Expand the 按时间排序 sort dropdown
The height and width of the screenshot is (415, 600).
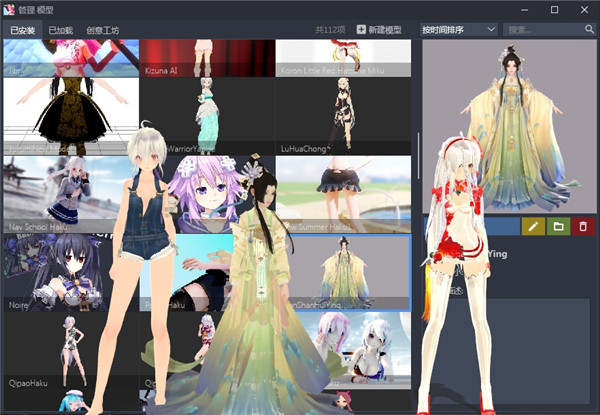[x=459, y=29]
